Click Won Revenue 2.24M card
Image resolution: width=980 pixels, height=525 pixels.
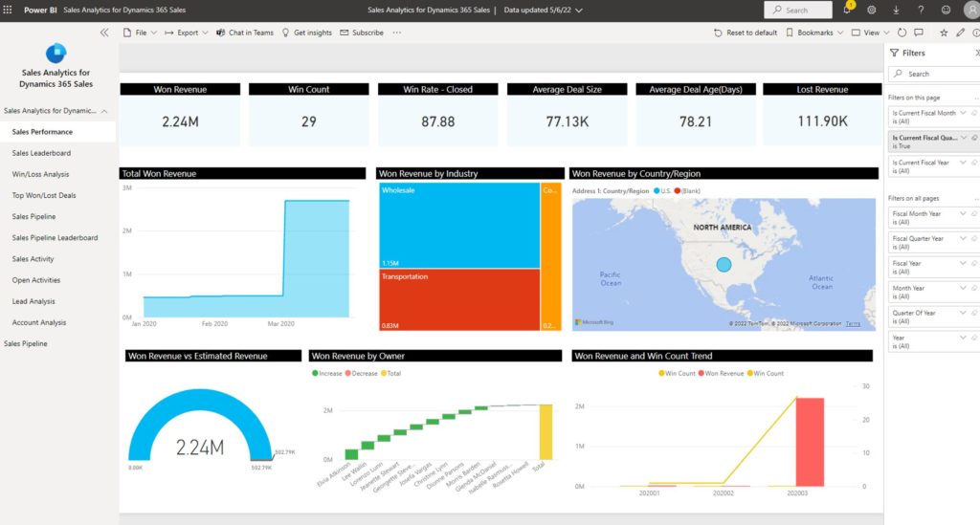[x=180, y=115]
